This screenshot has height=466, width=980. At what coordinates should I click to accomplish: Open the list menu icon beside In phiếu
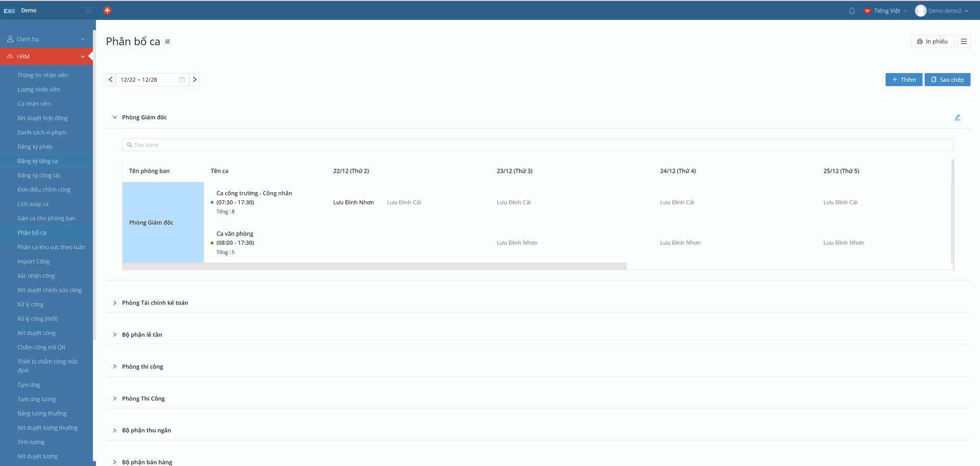pyautogui.click(x=964, y=41)
